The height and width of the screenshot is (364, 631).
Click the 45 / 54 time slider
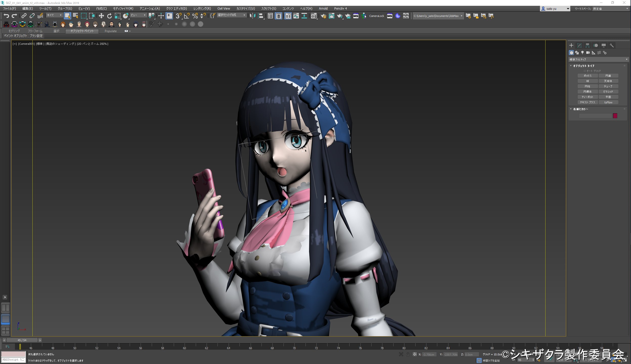[x=22, y=340]
